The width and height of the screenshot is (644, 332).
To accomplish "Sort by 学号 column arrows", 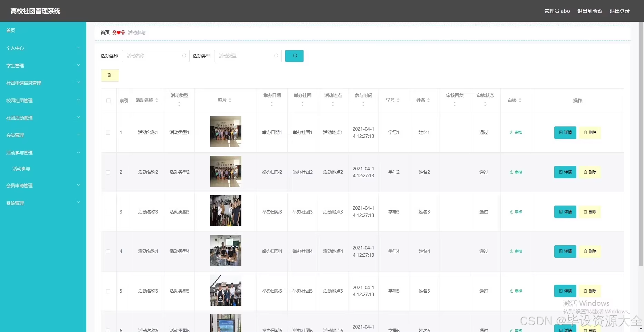I will coord(398,101).
